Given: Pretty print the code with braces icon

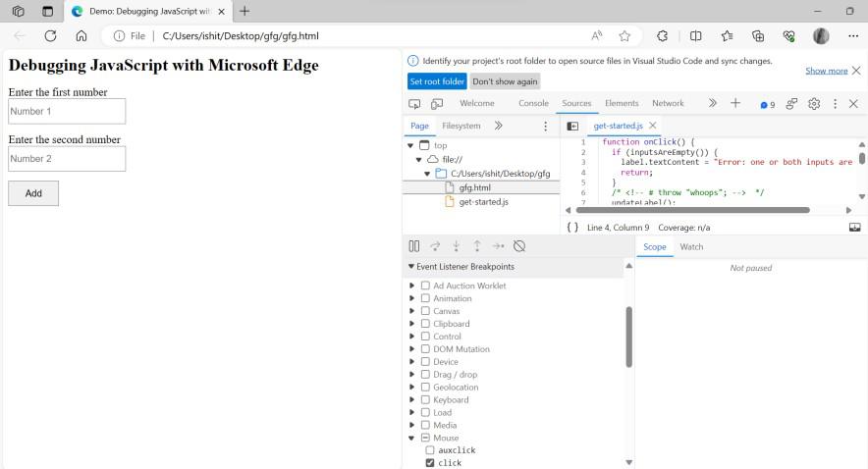Looking at the screenshot, I should (x=572, y=228).
